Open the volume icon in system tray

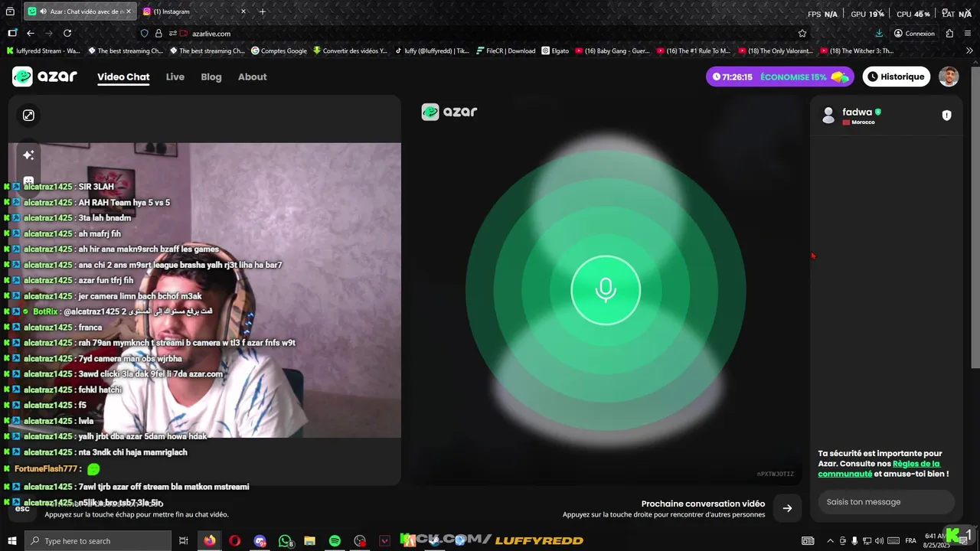pos(879,541)
